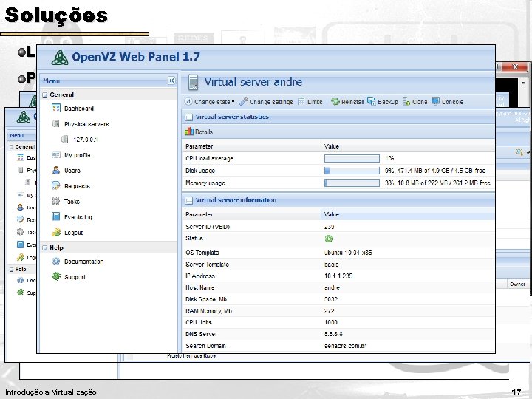The width and height of the screenshot is (532, 399).
Task: Open My profile page
Action: (78, 155)
